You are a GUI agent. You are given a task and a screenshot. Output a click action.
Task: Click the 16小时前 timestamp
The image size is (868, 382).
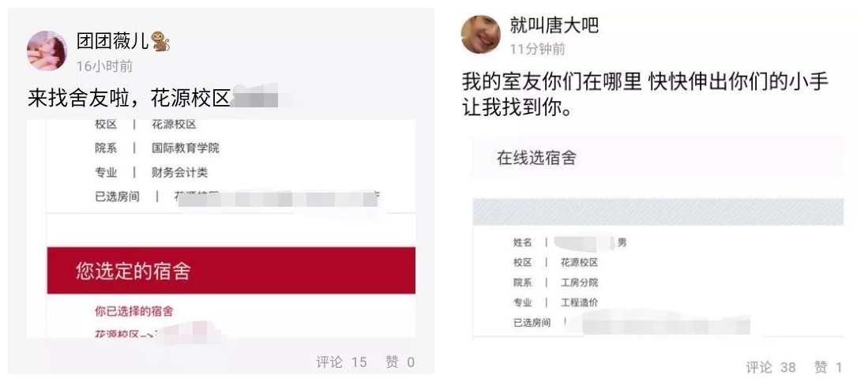(x=104, y=66)
